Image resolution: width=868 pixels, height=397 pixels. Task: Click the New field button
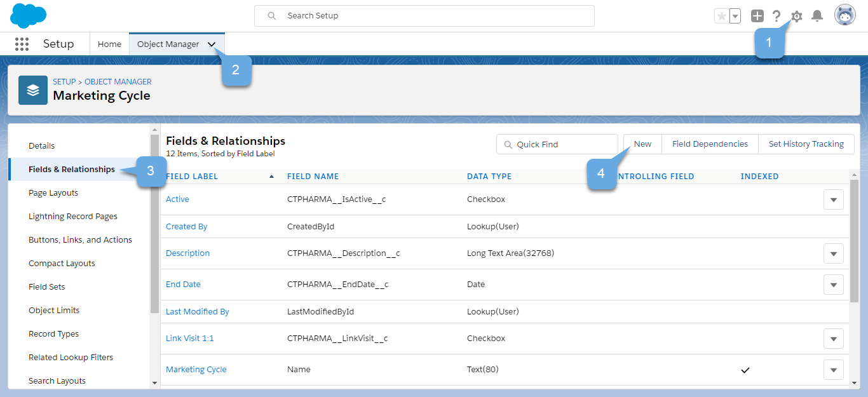[x=642, y=144]
